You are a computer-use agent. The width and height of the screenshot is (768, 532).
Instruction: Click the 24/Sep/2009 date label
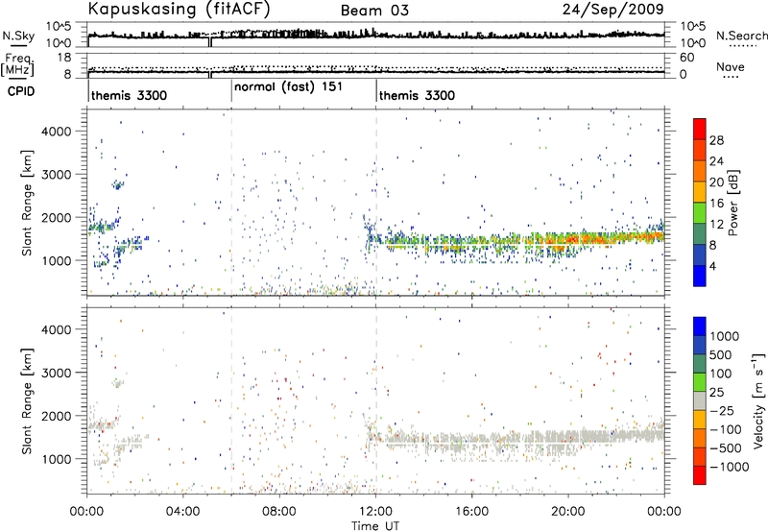click(612, 9)
